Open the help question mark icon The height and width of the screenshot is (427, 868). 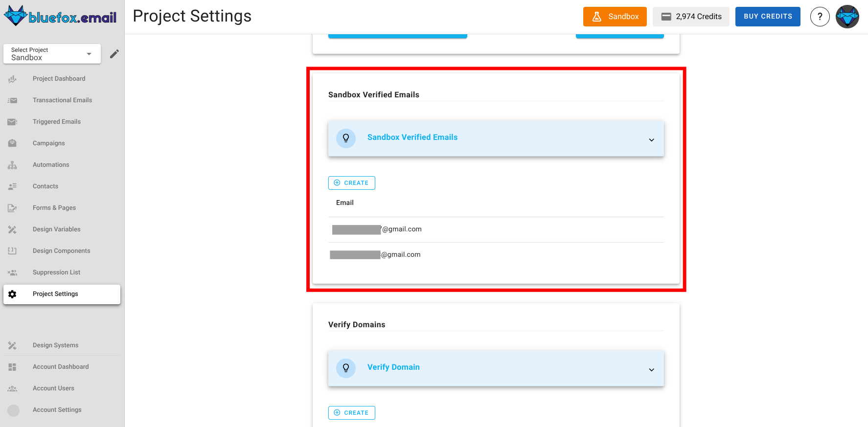coord(820,17)
